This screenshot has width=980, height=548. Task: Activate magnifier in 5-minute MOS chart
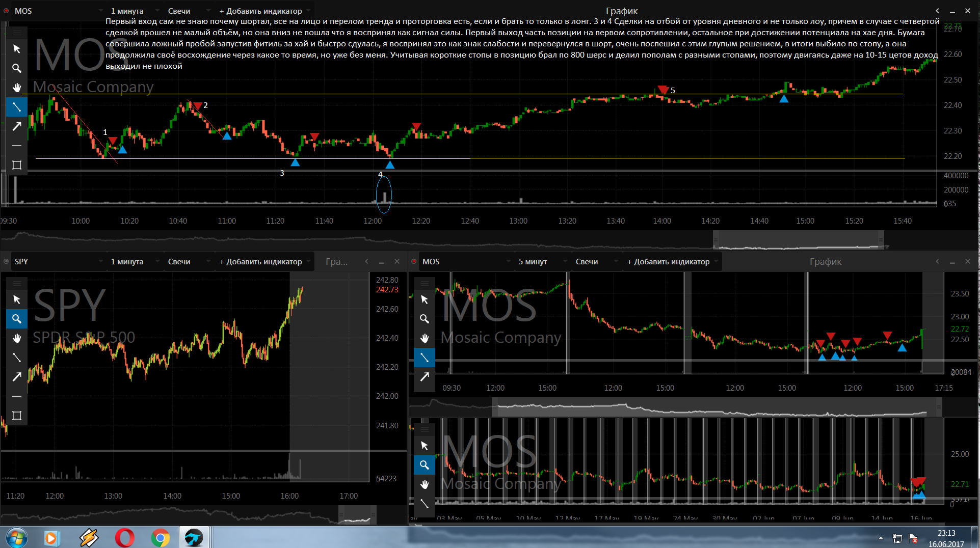click(424, 319)
